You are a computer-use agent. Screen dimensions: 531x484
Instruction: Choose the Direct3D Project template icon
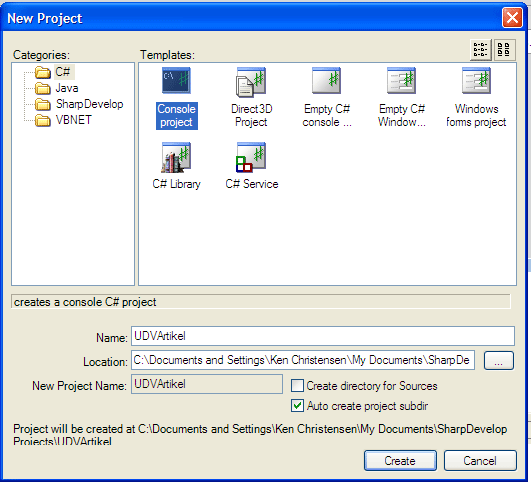(251, 81)
